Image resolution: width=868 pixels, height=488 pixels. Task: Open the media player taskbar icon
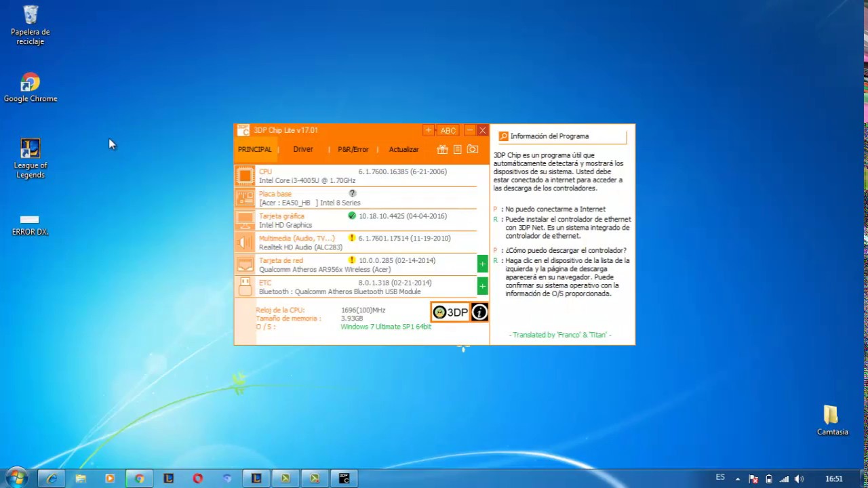tap(110, 479)
